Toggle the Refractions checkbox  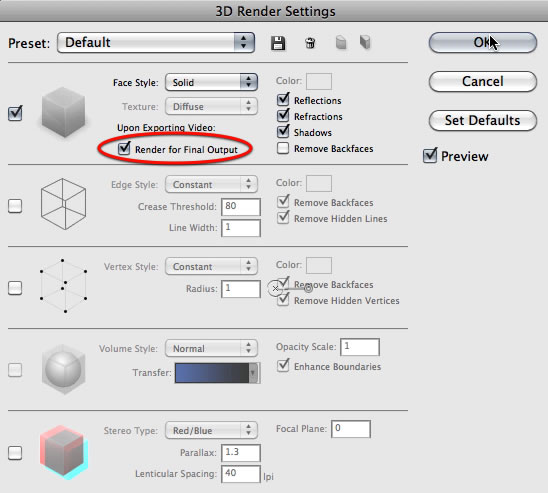click(x=283, y=116)
